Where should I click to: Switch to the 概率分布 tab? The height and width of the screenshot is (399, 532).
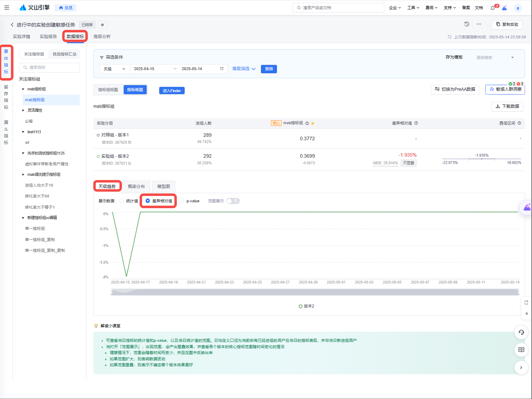[136, 187]
